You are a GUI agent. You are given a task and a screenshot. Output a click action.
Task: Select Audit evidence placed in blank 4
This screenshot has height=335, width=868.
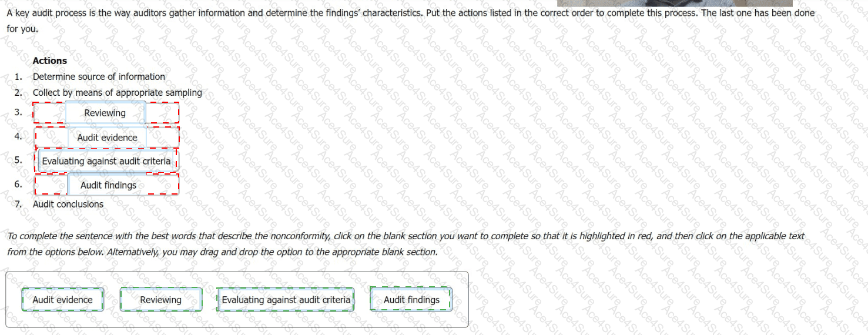(107, 138)
